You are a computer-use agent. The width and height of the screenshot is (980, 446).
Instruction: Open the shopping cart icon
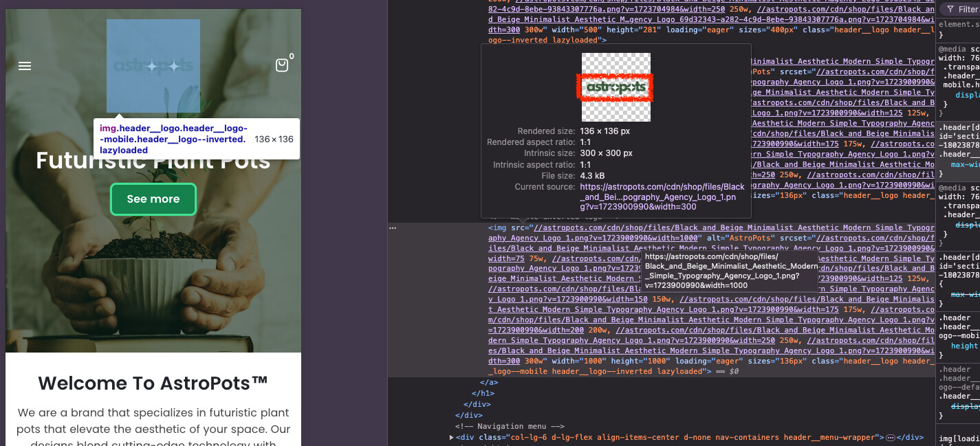[x=282, y=65]
